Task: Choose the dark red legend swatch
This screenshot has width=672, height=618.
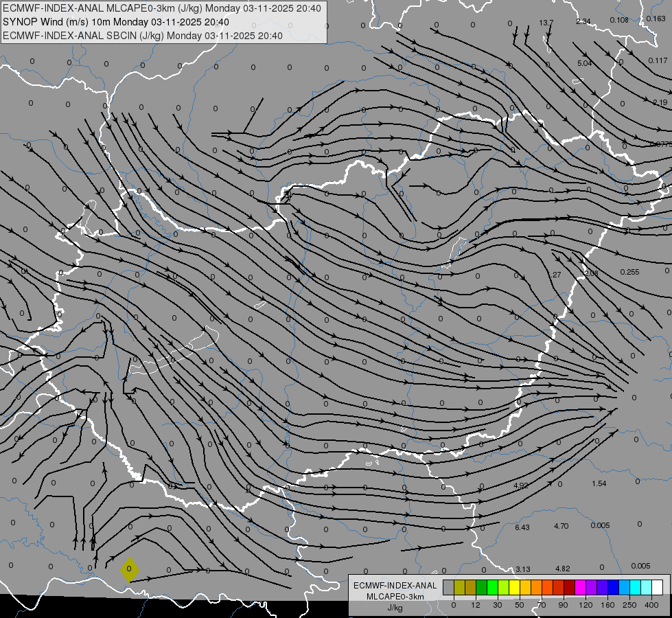Action: [570, 587]
